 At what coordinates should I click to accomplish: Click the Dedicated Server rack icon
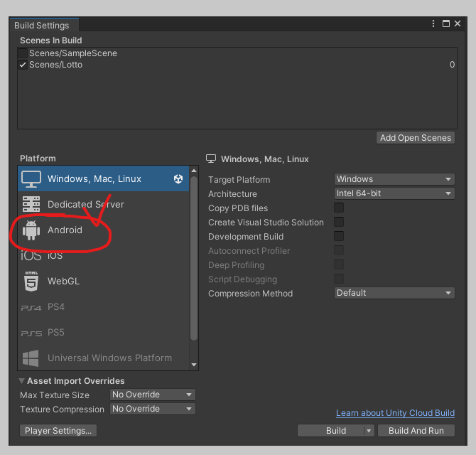(x=31, y=204)
